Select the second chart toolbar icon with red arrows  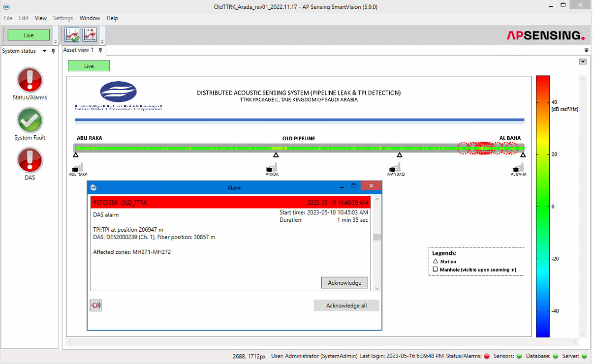pyautogui.click(x=90, y=35)
